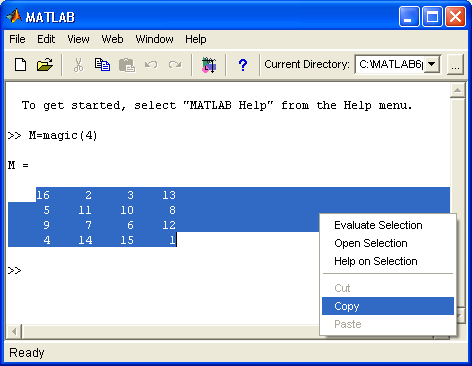The height and width of the screenshot is (366, 472).
Task: Open Simulink library browser icon
Action: click(209, 65)
